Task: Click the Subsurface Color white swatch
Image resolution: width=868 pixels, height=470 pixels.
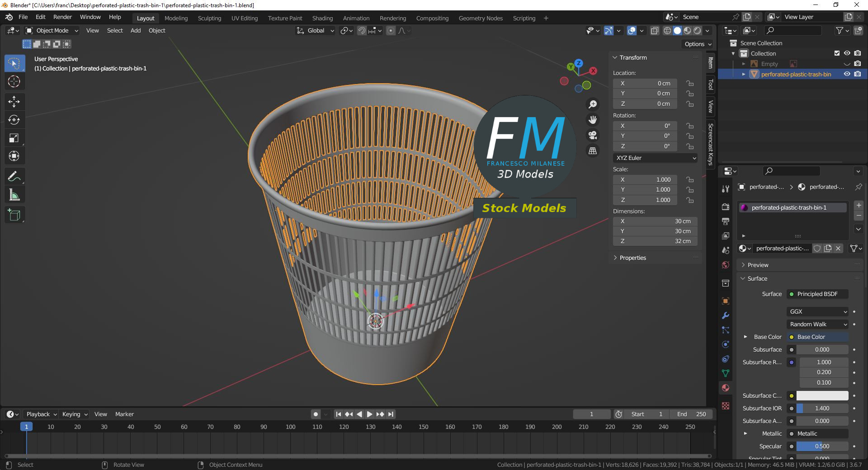Action: click(x=822, y=395)
